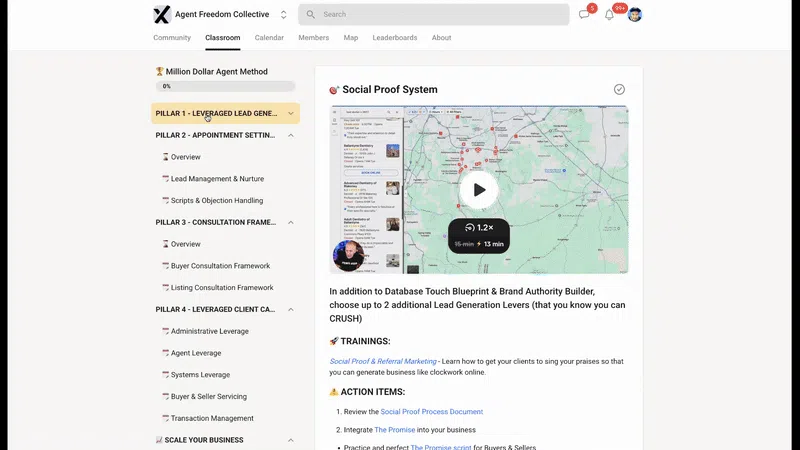
Task: Click icon beside Buyer & Seller Servicing
Action: 165,396
